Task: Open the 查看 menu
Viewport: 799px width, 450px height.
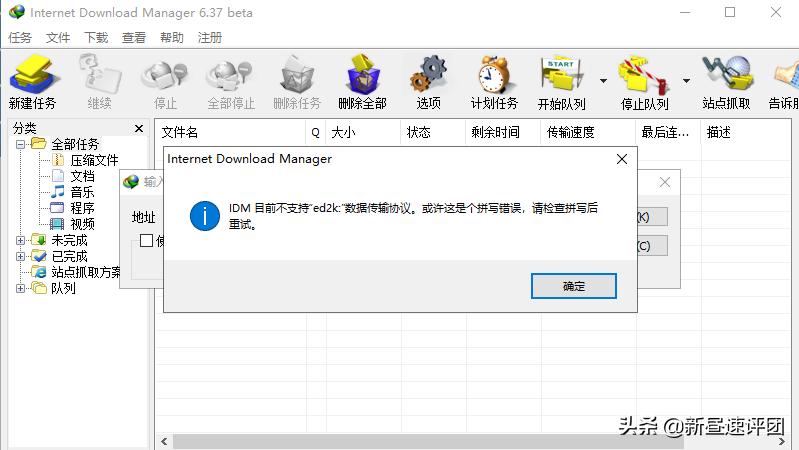Action: [x=134, y=37]
